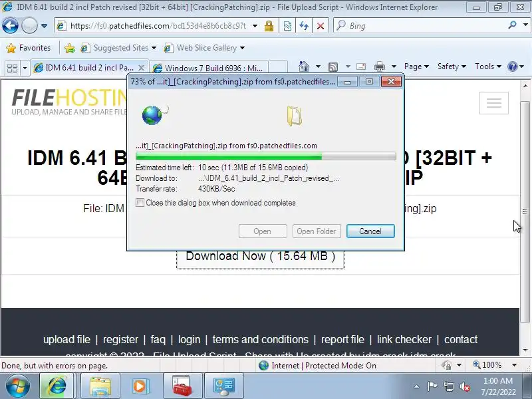Open the Favorites star button
The image size is (532, 399).
(x=29, y=48)
